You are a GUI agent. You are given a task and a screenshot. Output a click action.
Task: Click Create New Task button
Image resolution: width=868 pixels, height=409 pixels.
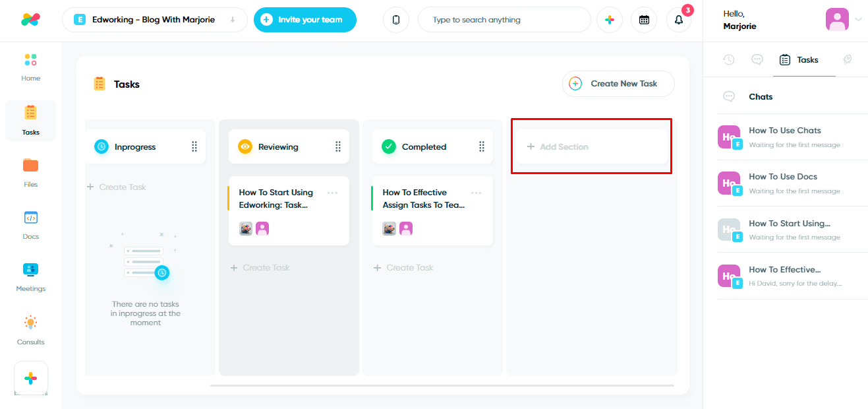point(618,84)
